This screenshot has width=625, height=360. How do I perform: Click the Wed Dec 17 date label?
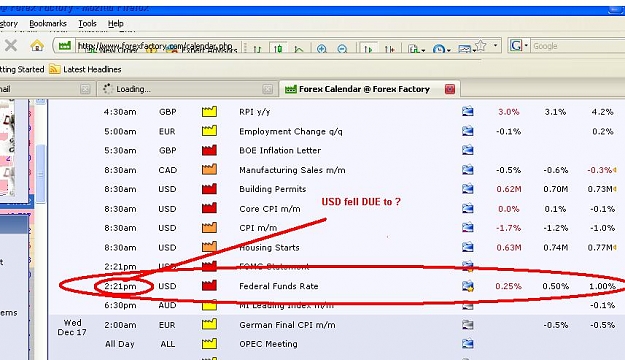(x=72, y=327)
